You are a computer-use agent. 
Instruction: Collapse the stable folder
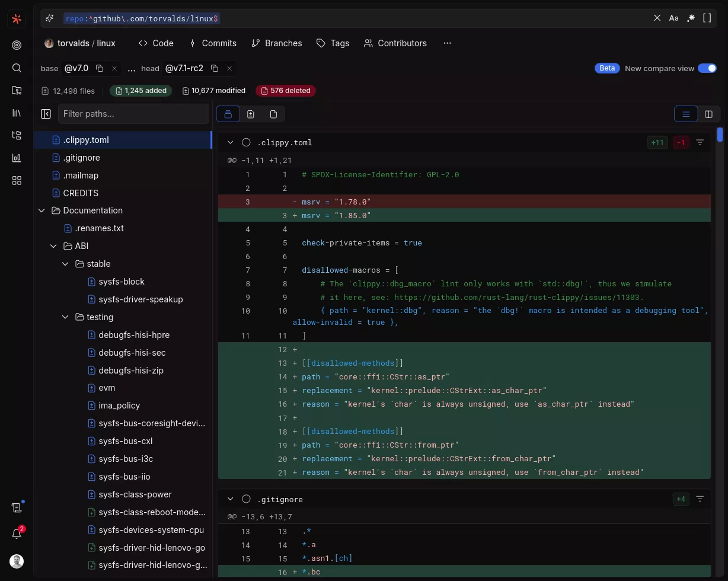click(x=65, y=264)
